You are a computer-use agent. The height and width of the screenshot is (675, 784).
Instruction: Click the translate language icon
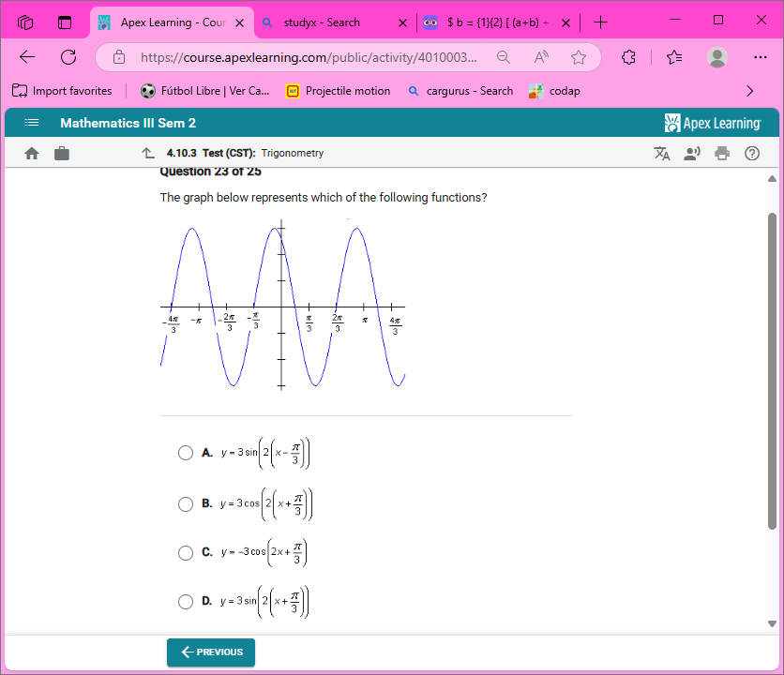pos(662,152)
